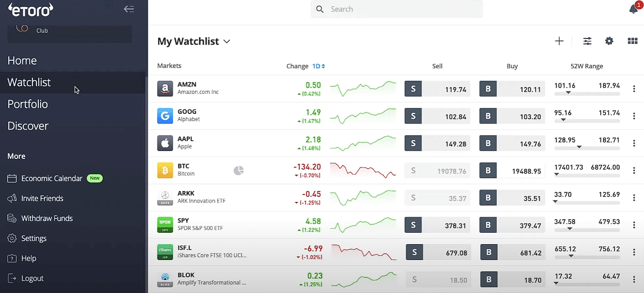Buy SPY at 379.47

(512, 225)
